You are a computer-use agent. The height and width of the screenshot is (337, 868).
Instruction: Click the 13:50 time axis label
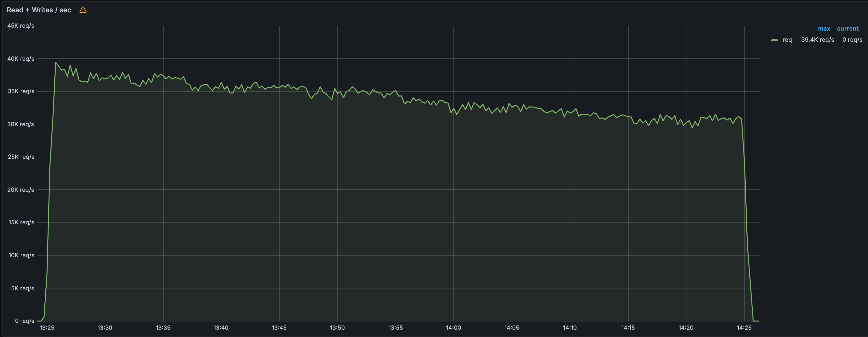pos(337,328)
